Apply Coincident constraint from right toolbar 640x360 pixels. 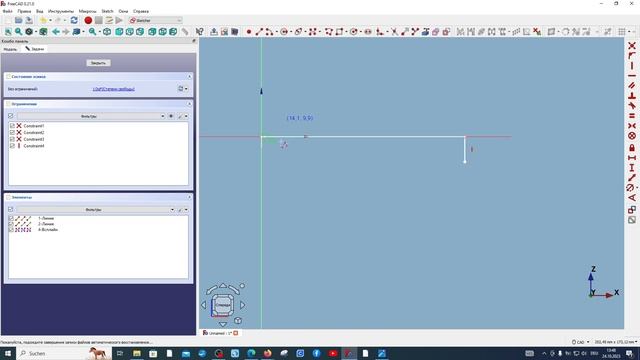pyautogui.click(x=632, y=46)
